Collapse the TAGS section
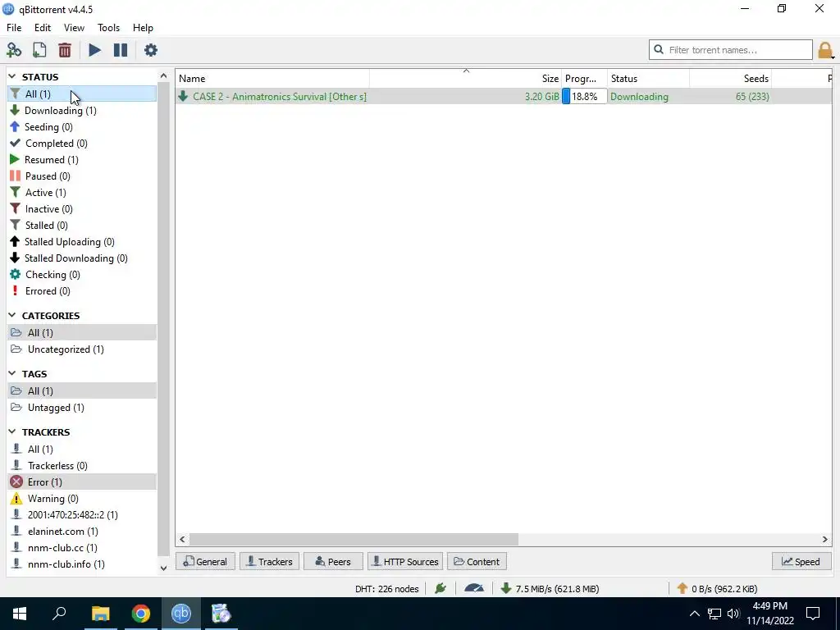840x630 pixels. point(12,373)
